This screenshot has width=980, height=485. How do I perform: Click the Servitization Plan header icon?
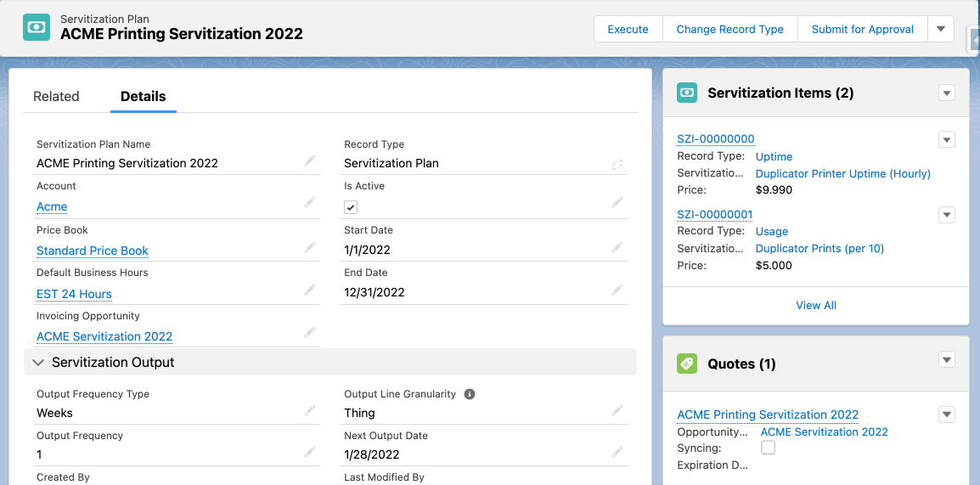(37, 27)
